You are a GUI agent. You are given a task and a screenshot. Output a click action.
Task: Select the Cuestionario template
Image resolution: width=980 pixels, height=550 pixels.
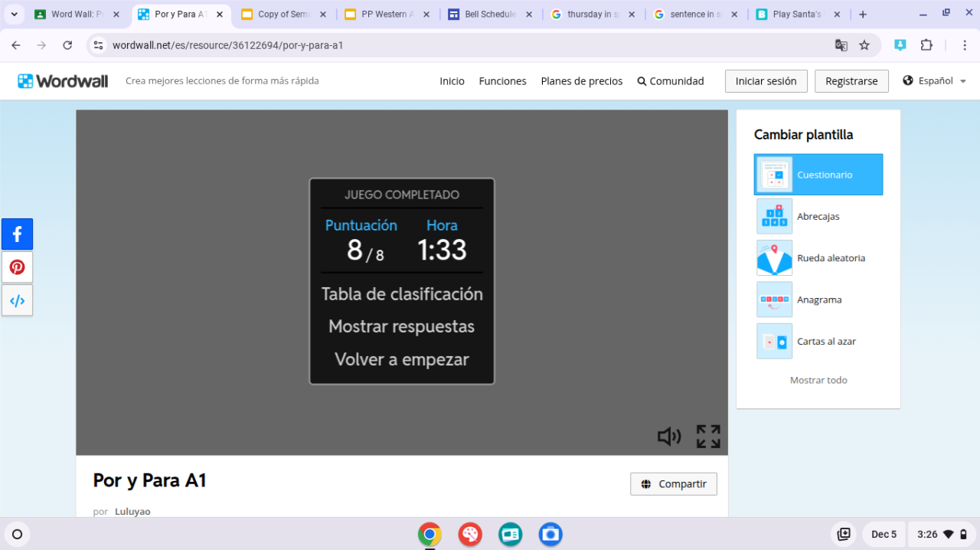click(818, 175)
